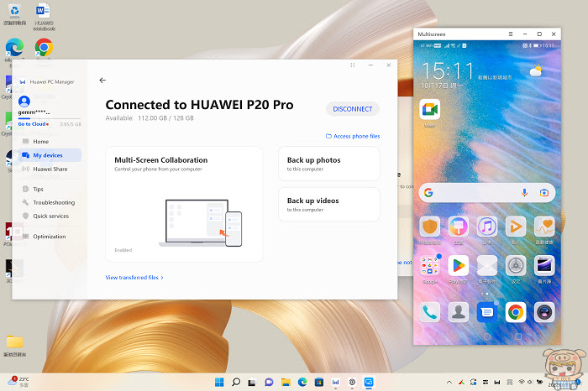Screen dimensions: 588x391
Task: Click the Huawei PC Manager taskbar icon
Action: pos(335,382)
